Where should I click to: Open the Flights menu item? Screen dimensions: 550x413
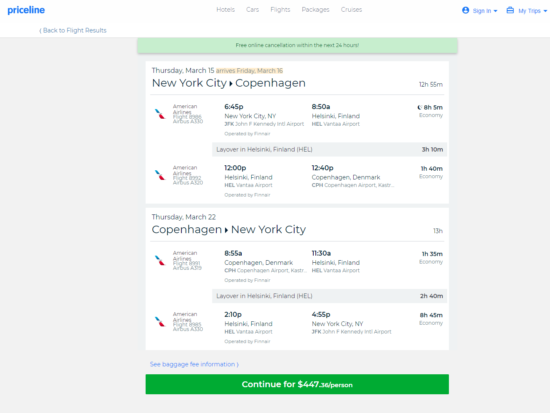(280, 9)
